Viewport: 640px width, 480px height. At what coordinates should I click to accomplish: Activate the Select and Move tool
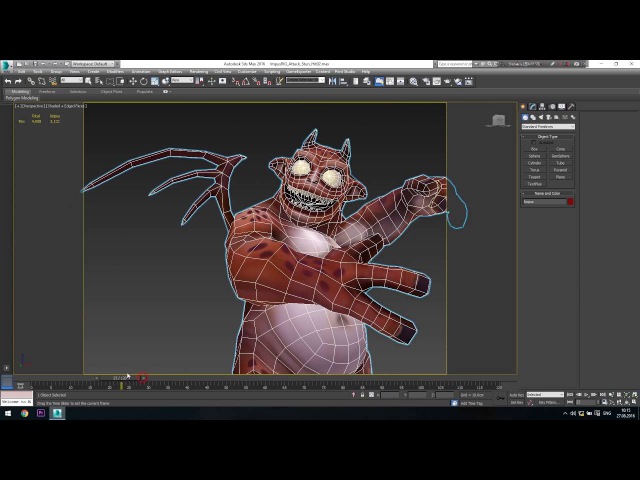pos(133,82)
